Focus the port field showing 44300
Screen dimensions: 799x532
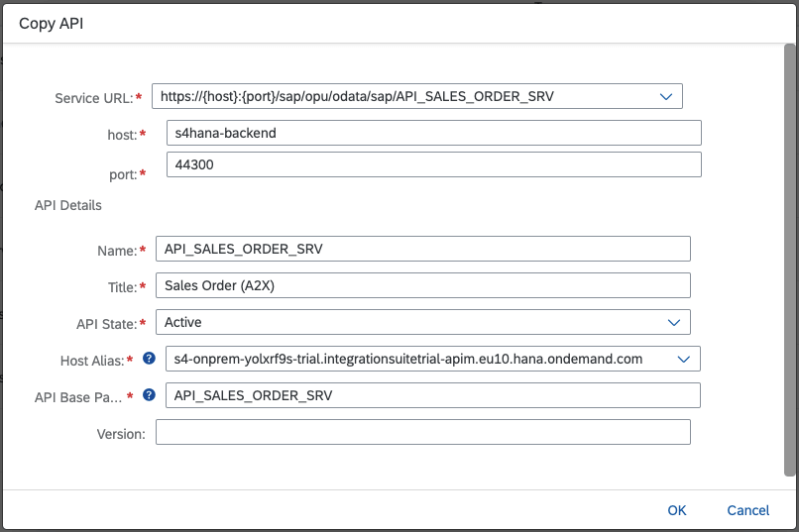click(x=433, y=164)
